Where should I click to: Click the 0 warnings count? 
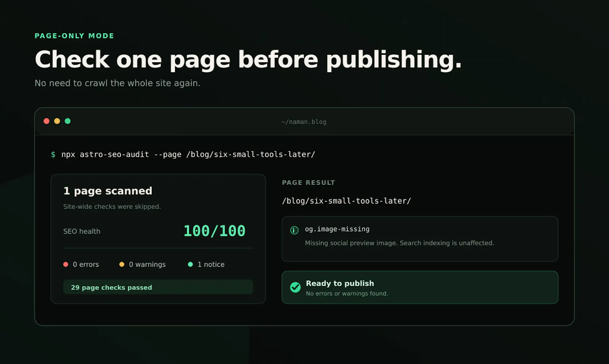tap(147, 264)
